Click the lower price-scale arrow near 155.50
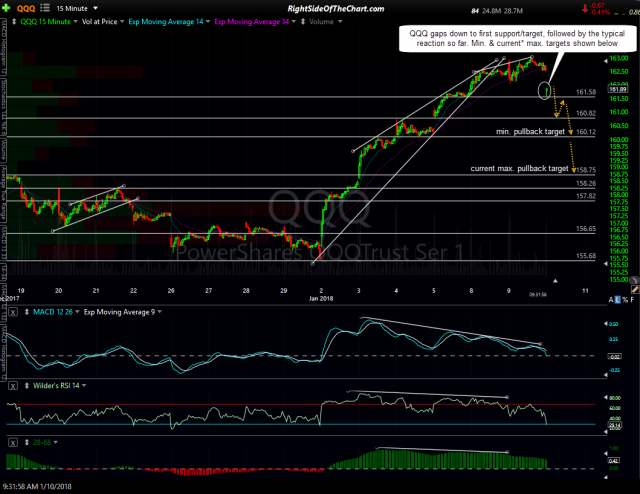The width and height of the screenshot is (640, 494). pyautogui.click(x=605, y=264)
